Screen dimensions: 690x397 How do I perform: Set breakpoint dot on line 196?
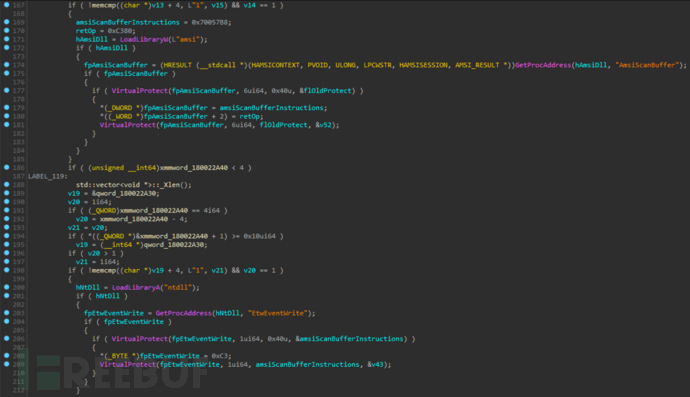[x=7, y=253]
